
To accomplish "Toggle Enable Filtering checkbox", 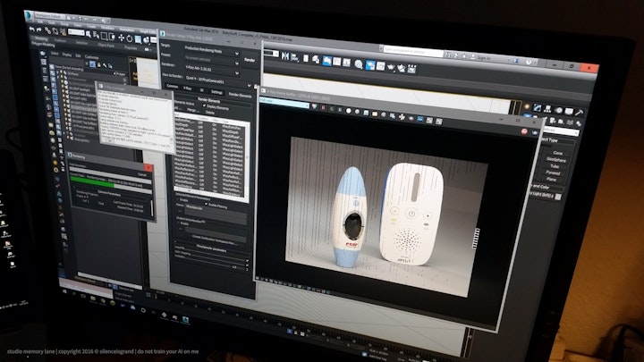I will [x=205, y=206].
